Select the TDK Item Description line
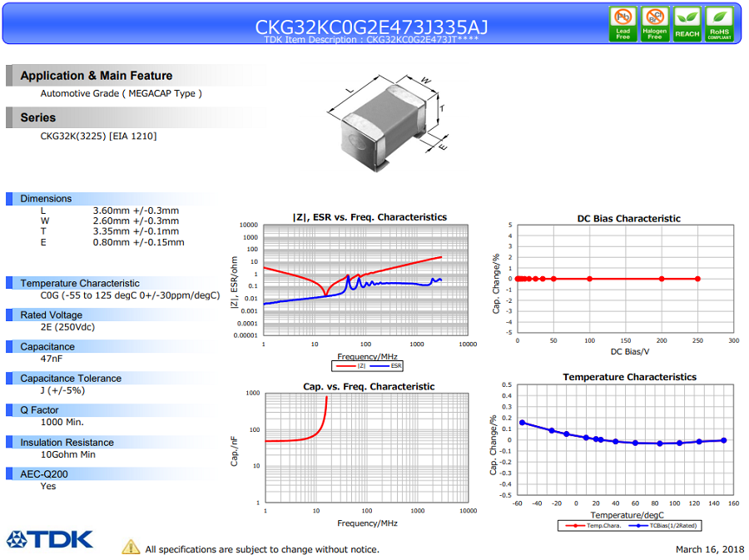This screenshot has height=560, width=749. [371, 40]
